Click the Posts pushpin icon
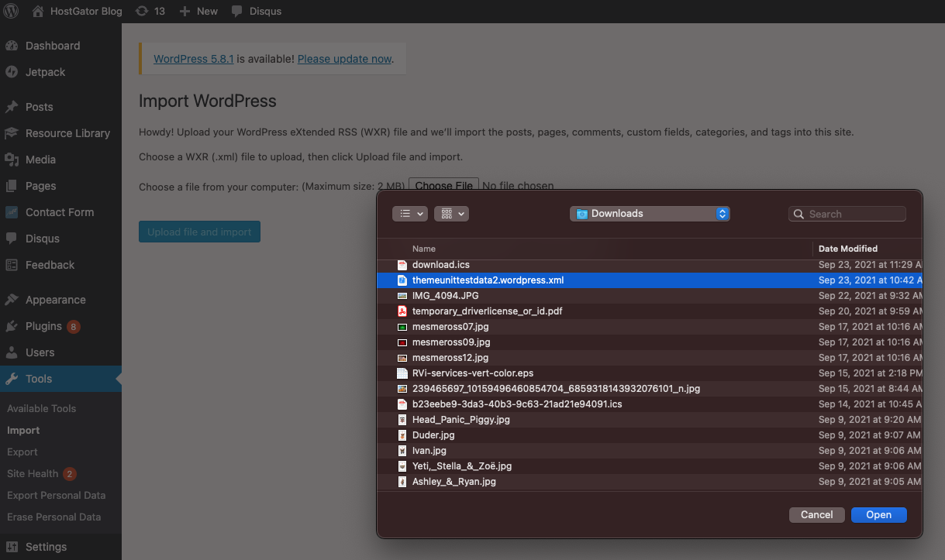 [x=12, y=107]
